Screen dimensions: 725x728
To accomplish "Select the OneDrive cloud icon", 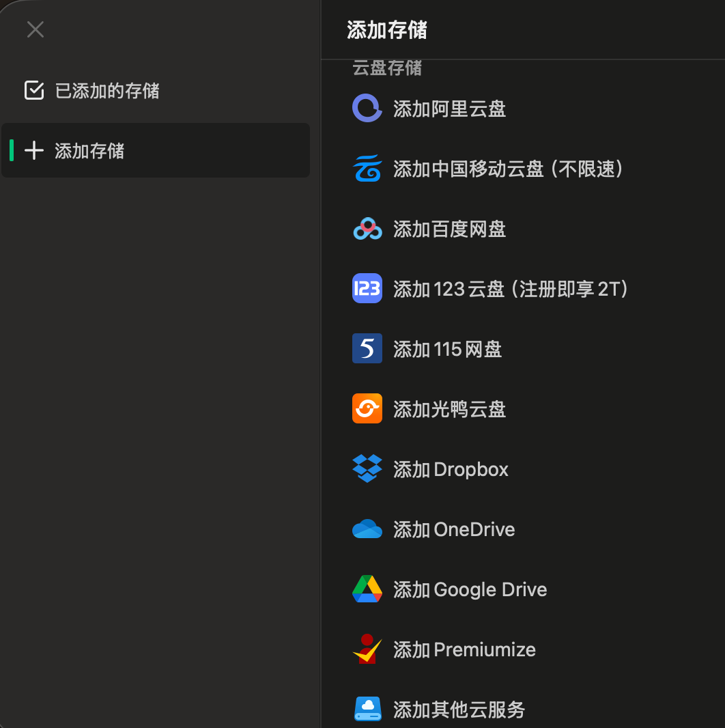I will point(367,529).
